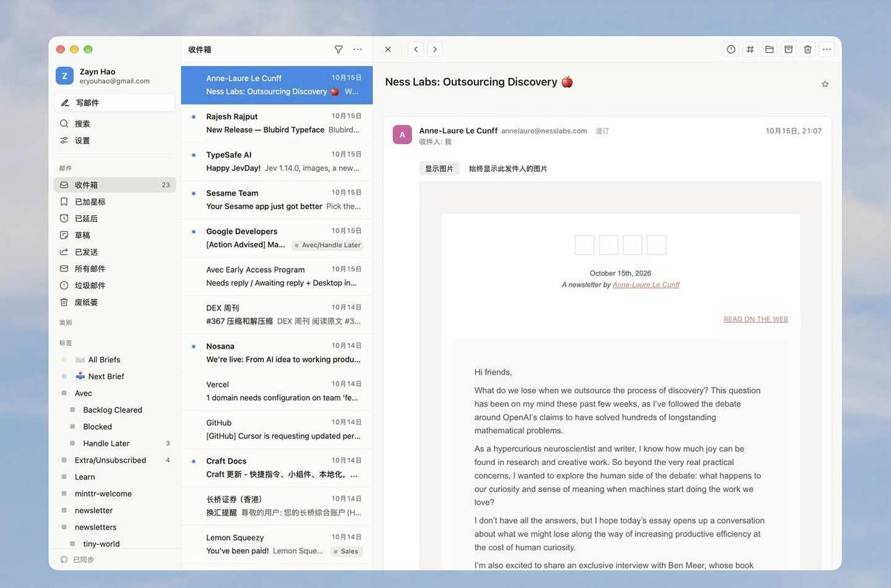
Task: Click the Anne-Laure Le Cunff newsletter author link
Action: pos(646,285)
